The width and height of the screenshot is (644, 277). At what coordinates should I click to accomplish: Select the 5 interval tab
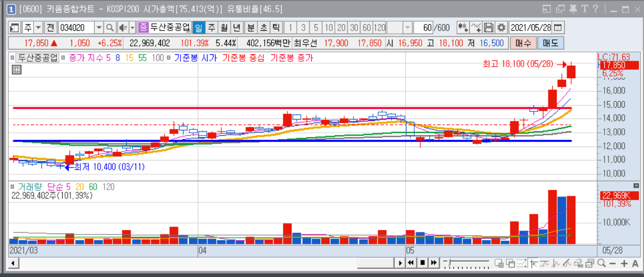coord(316,28)
